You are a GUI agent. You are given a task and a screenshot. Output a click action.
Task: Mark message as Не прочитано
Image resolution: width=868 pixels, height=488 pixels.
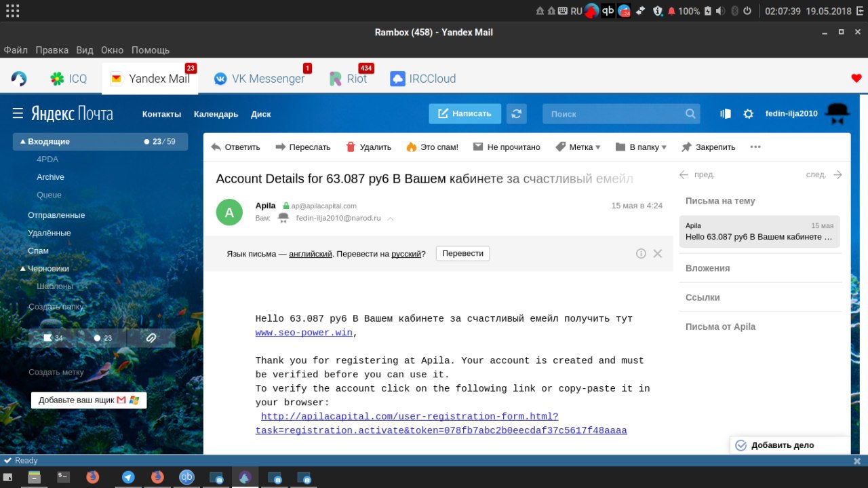[507, 147]
